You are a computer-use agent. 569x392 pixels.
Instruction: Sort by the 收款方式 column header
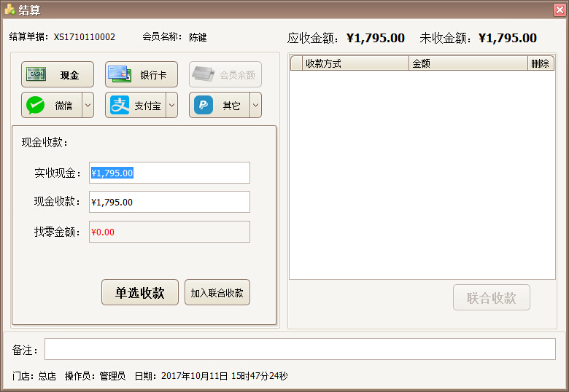[x=355, y=63]
